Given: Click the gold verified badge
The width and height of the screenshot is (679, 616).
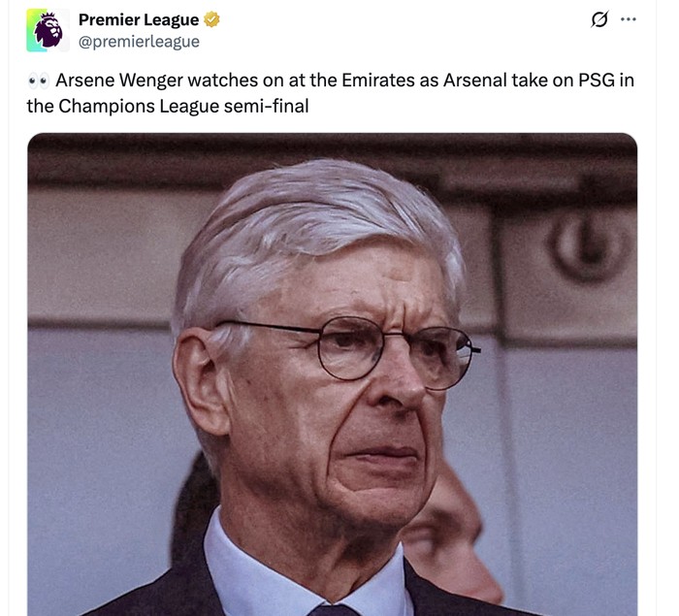Looking at the screenshot, I should [x=211, y=20].
